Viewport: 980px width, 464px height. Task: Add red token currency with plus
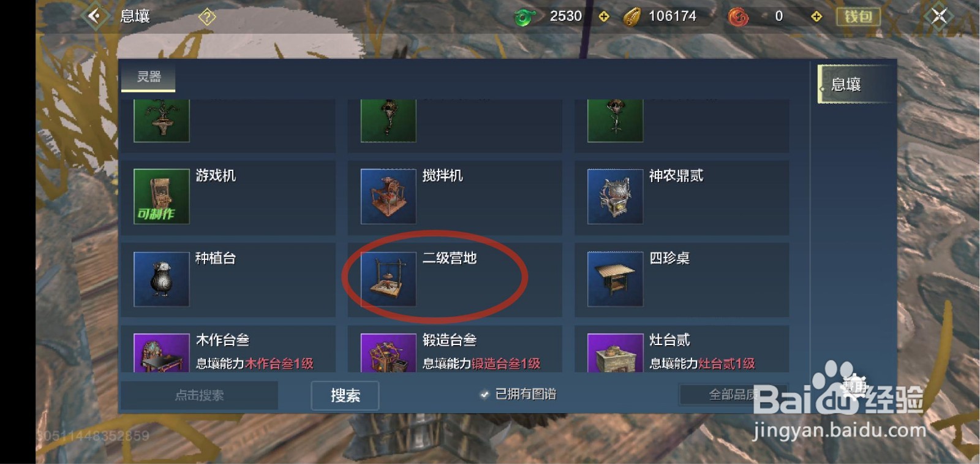tap(816, 17)
